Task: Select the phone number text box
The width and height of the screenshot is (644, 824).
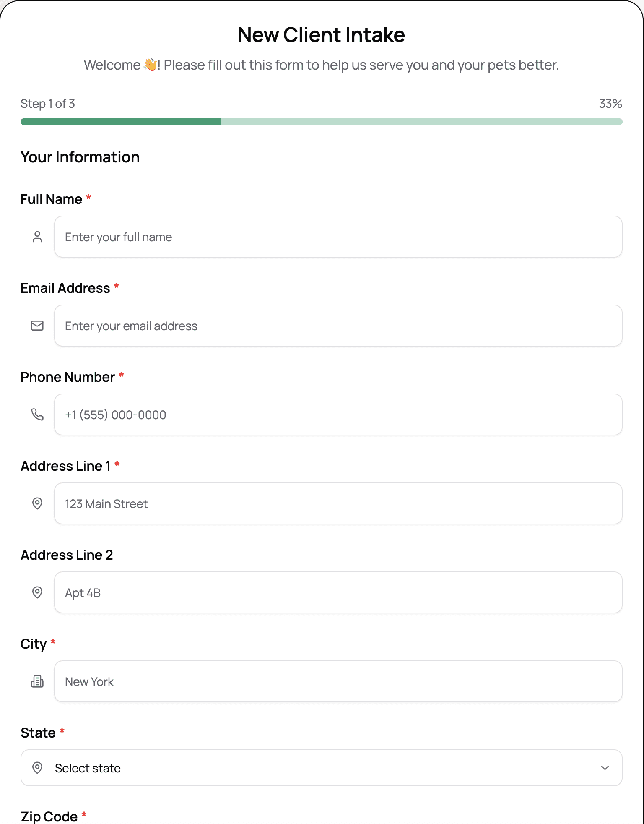Action: point(338,415)
